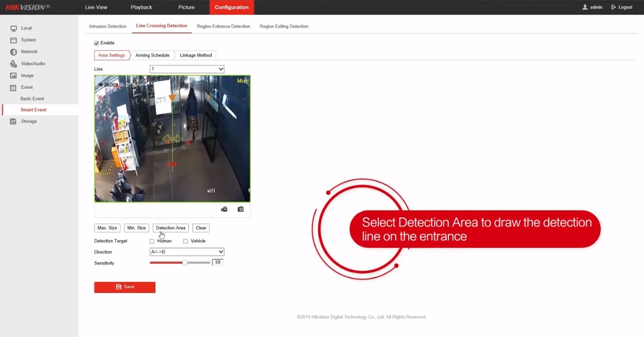The image size is (644, 337).
Task: Switch to Intrusion Detection tab
Action: coord(107,26)
